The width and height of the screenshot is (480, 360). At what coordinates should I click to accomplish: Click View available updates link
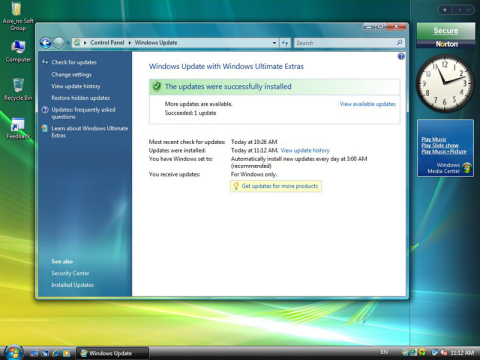(368, 104)
